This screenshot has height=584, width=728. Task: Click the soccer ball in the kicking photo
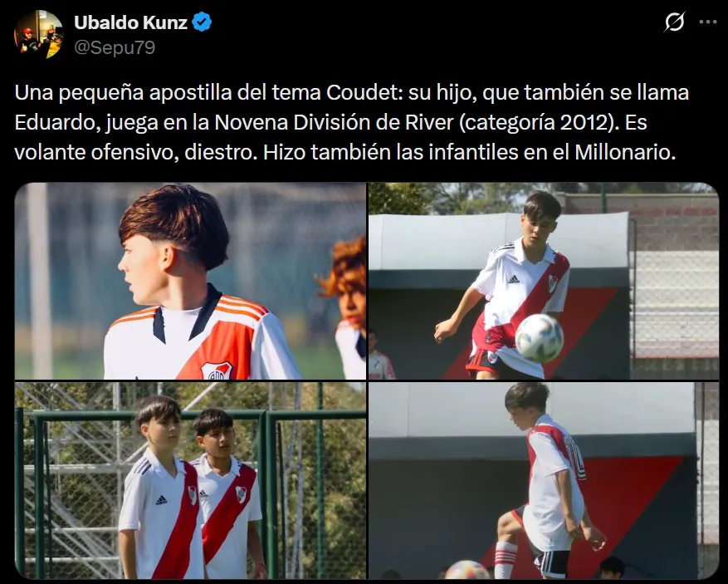click(x=539, y=338)
